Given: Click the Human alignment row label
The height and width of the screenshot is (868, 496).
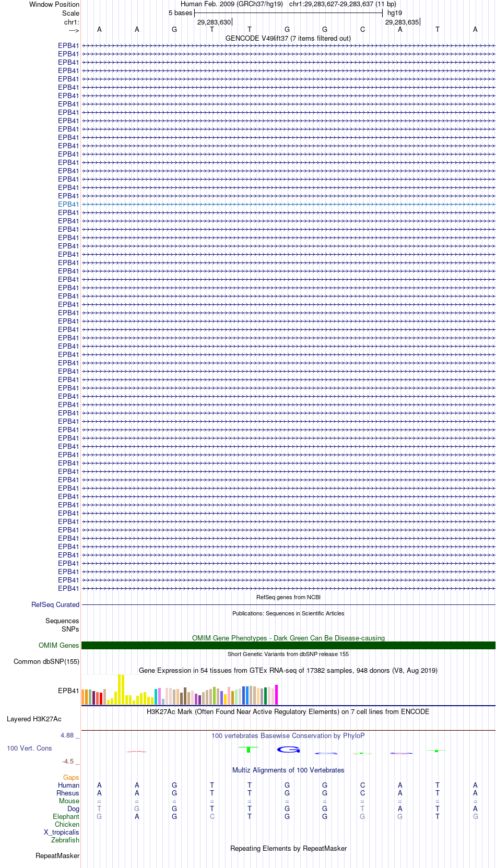Looking at the screenshot, I should coord(68,786).
